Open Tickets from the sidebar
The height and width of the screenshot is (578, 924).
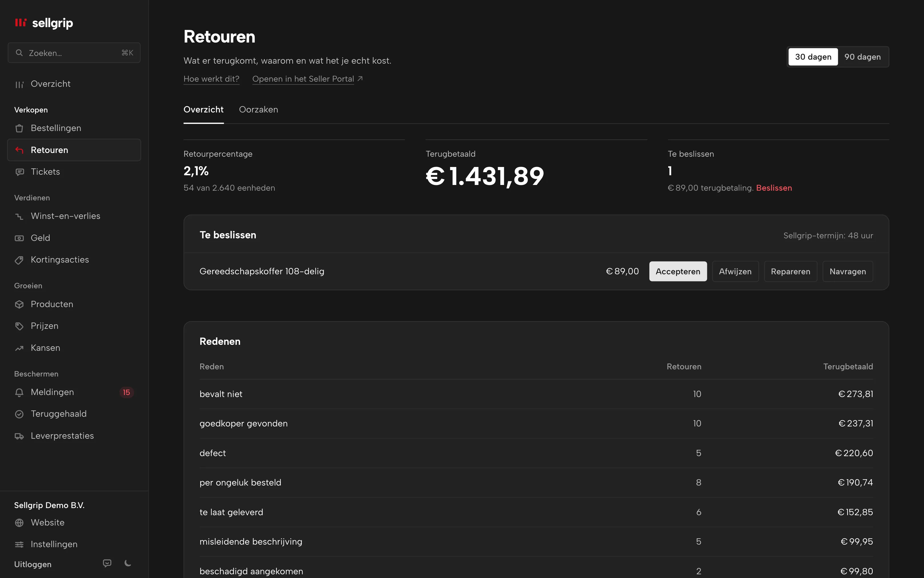(74, 172)
